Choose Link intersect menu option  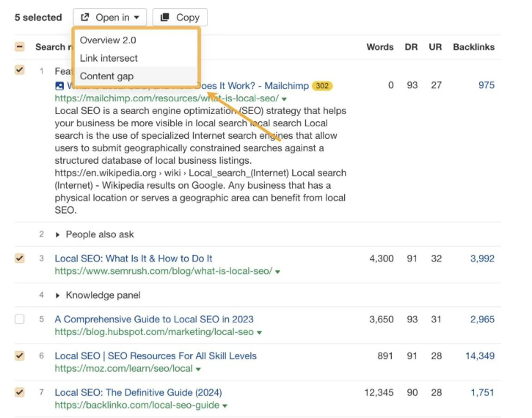(x=109, y=58)
